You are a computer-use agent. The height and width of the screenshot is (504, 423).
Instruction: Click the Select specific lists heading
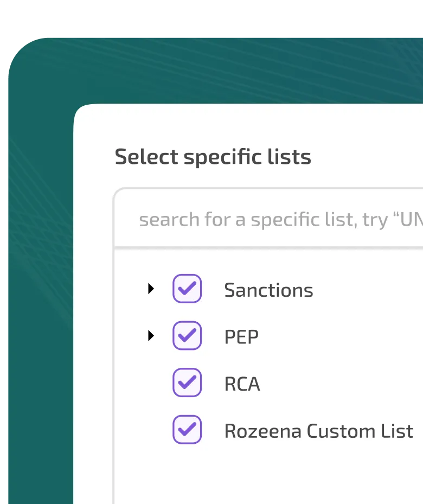pyautogui.click(x=213, y=157)
